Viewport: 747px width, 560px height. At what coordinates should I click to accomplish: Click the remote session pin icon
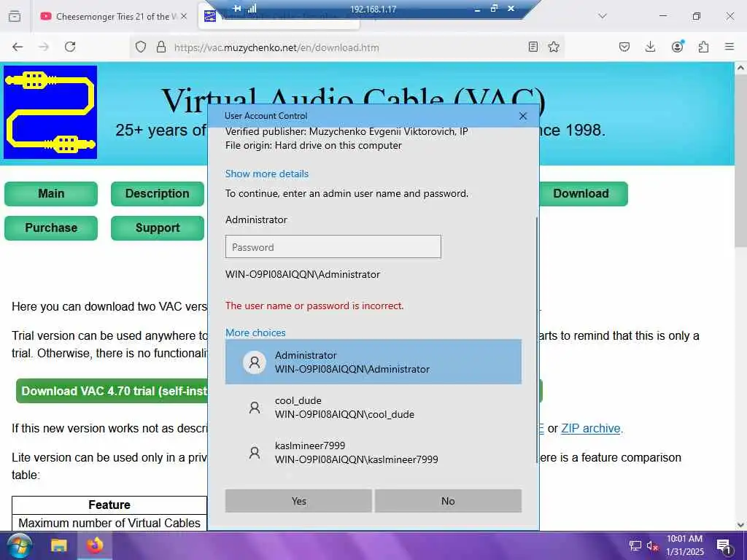pos(237,9)
